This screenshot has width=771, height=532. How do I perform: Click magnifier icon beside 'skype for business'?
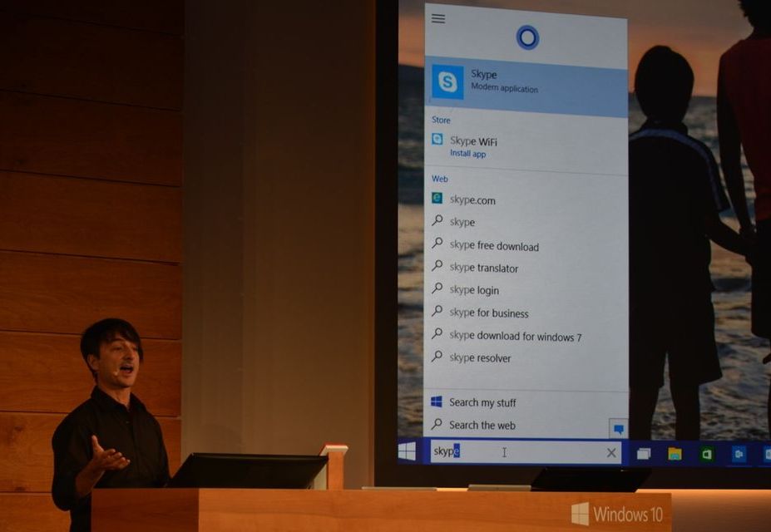tap(437, 311)
